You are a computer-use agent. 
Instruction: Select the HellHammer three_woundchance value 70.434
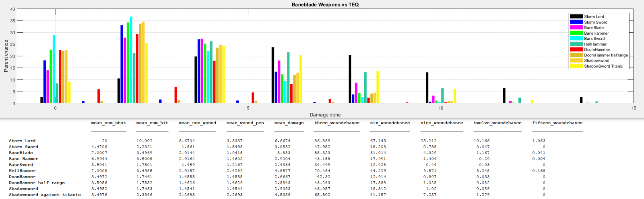(x=322, y=171)
